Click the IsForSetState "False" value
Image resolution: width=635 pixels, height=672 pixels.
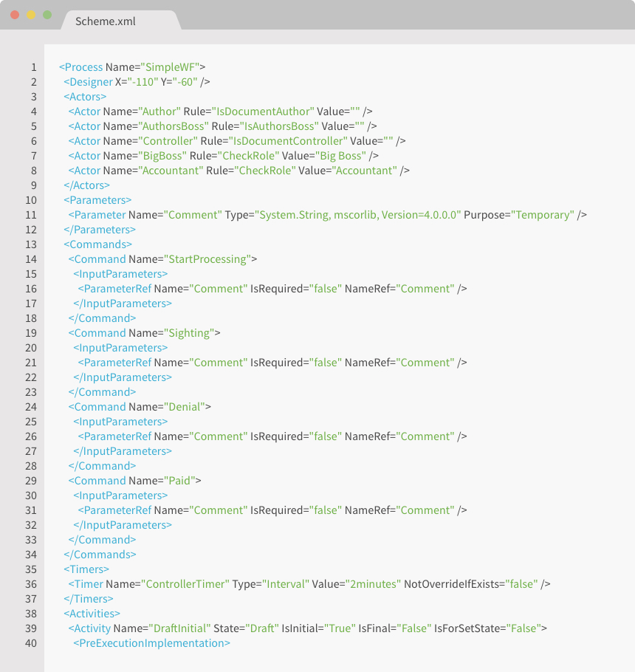(524, 628)
